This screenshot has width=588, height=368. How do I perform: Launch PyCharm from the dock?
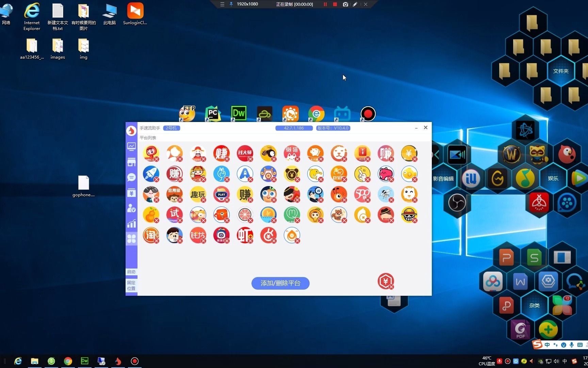point(213,114)
